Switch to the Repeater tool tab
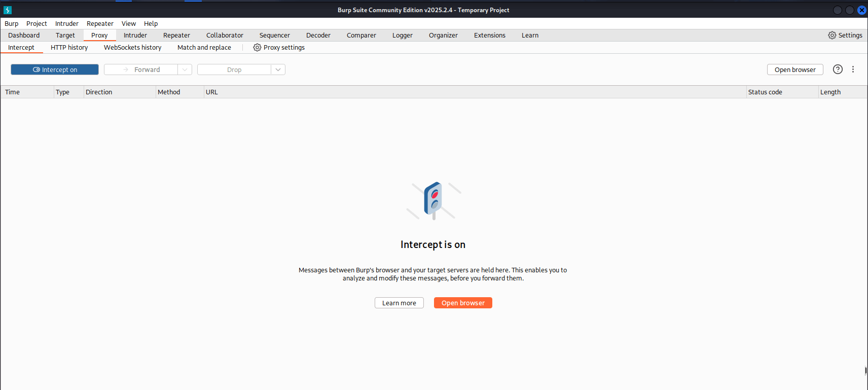This screenshot has height=390, width=868. (x=176, y=36)
